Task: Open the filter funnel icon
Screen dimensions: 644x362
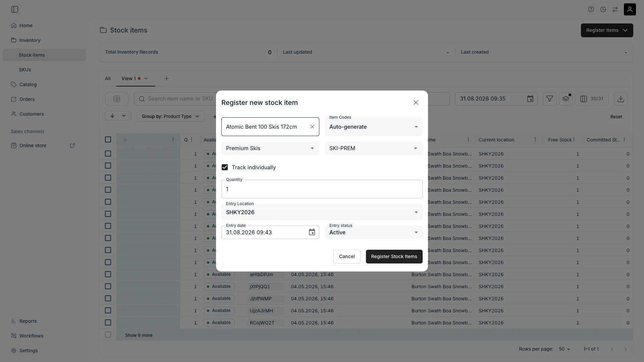Action: pyautogui.click(x=550, y=99)
